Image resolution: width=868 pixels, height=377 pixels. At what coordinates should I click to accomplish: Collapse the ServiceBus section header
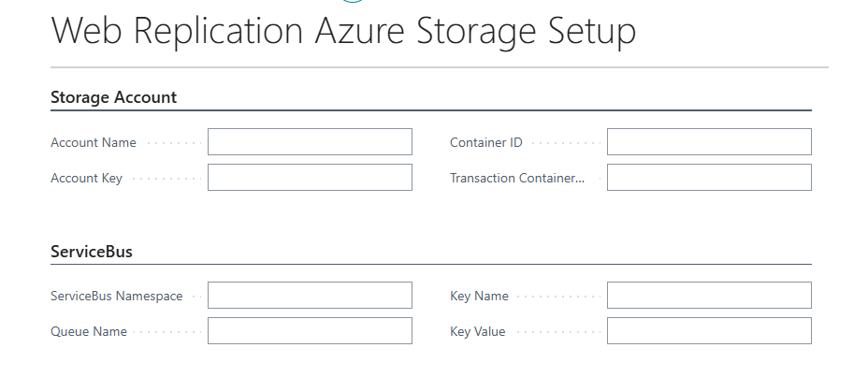(x=92, y=252)
